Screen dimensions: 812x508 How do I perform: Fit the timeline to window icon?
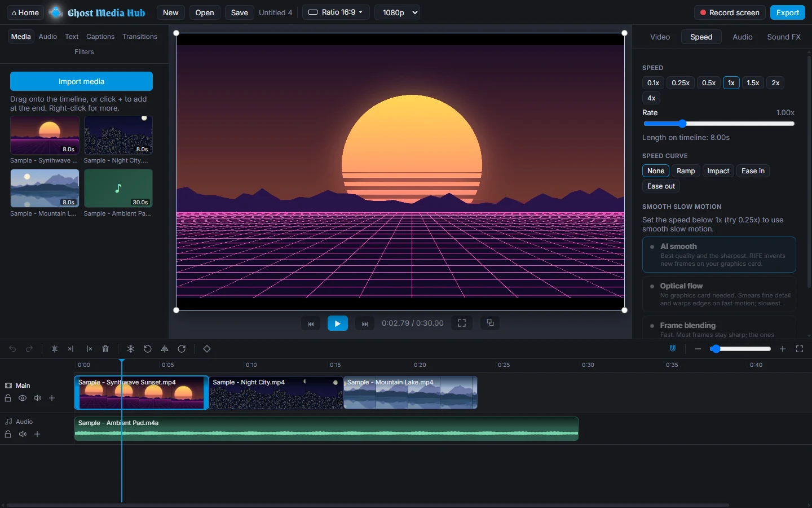pyautogui.click(x=800, y=349)
